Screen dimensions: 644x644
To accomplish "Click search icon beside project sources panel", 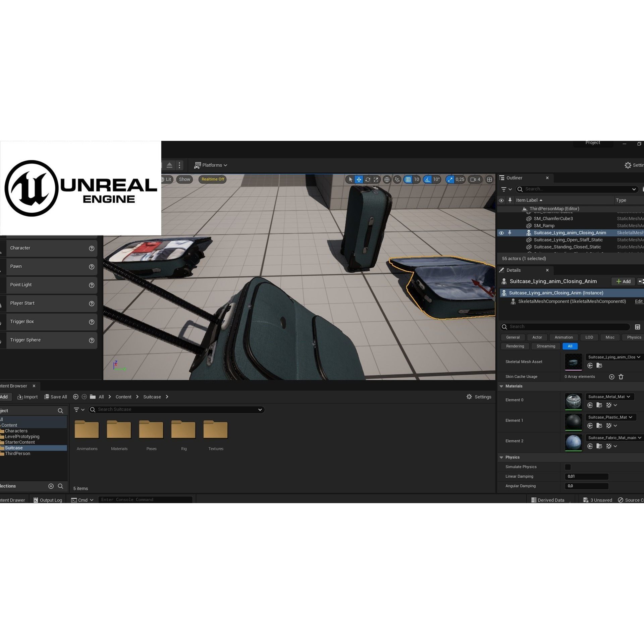I will (x=60, y=411).
